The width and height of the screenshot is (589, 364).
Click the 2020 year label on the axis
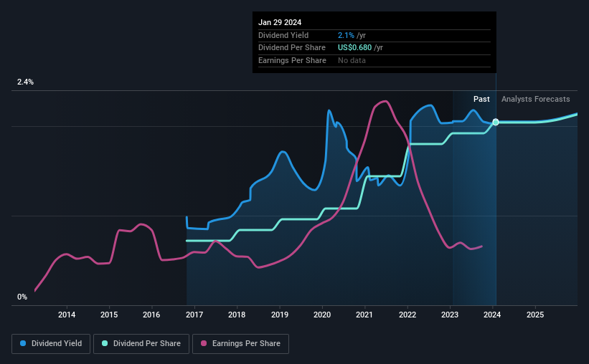[x=322, y=315]
